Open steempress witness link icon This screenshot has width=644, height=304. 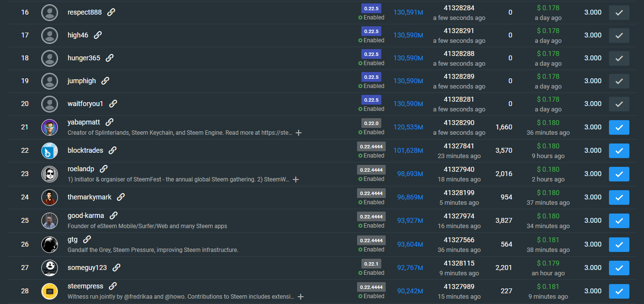(112, 286)
